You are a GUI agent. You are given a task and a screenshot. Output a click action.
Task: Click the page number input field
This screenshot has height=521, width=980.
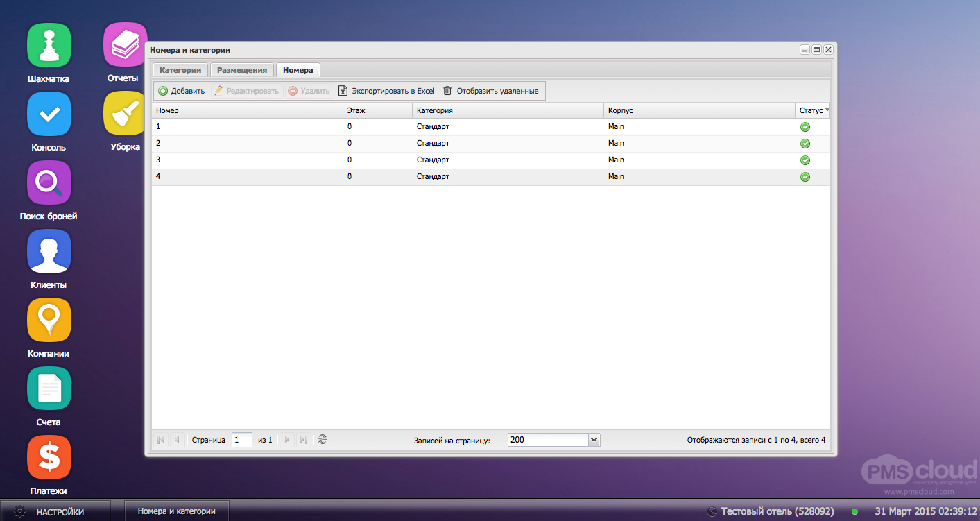coord(241,440)
